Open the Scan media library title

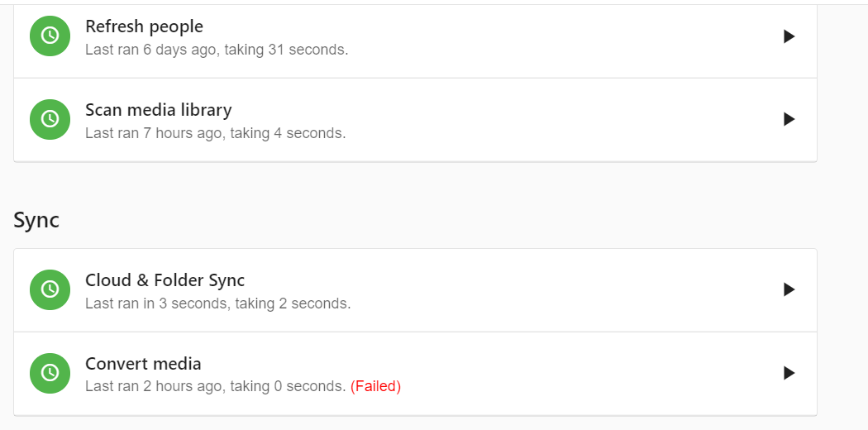point(158,110)
